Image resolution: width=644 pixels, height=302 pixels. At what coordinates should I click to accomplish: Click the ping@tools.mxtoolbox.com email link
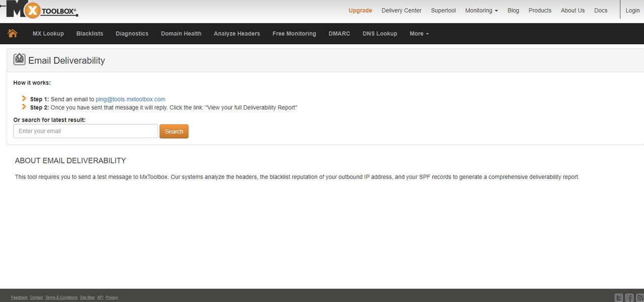tap(130, 99)
